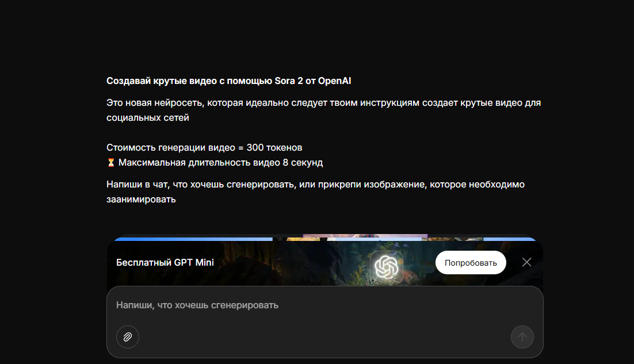This screenshot has height=364, width=634.
Task: Click the hourglass emoji icon
Action: (111, 162)
